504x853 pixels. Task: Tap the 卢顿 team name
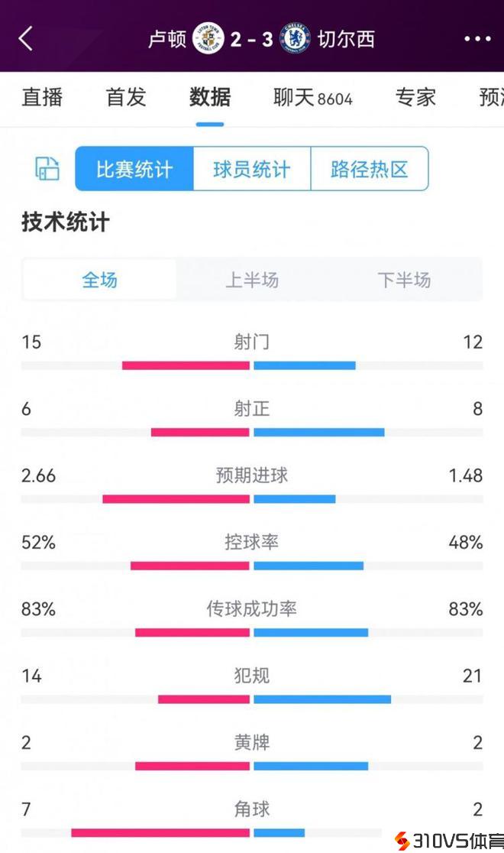167,39
